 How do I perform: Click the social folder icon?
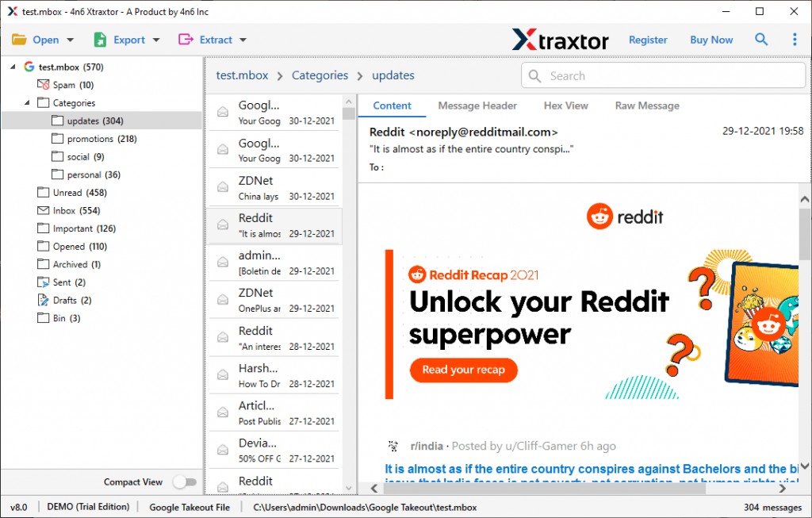coord(57,156)
